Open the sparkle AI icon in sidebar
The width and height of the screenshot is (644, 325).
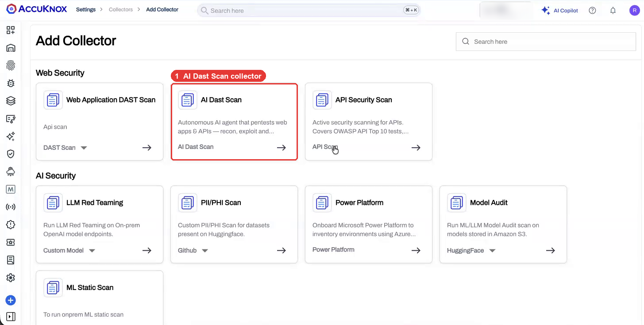11,136
